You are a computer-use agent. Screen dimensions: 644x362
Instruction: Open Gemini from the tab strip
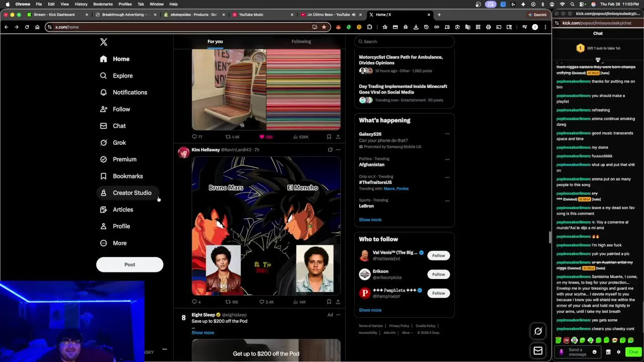(536, 15)
